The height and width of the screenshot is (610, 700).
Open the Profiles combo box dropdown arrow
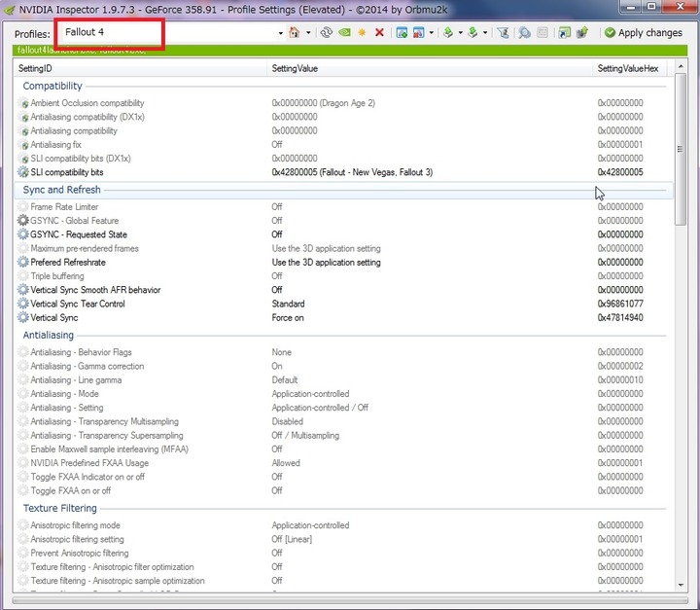tap(280, 33)
